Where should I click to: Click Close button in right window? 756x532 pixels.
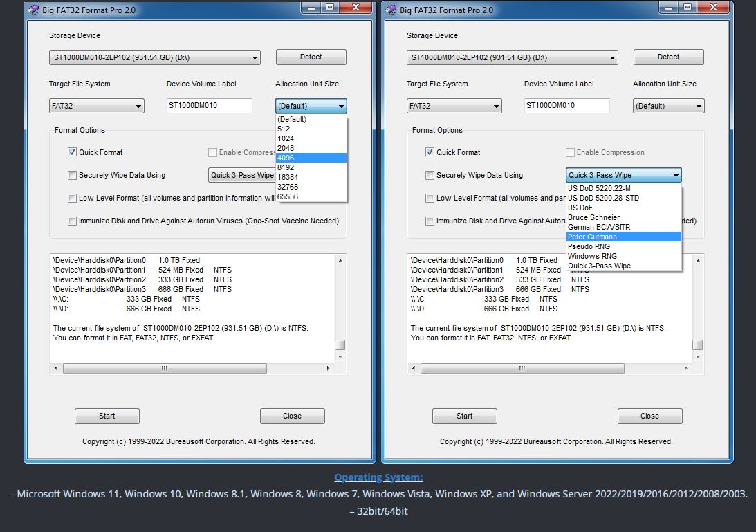click(649, 416)
